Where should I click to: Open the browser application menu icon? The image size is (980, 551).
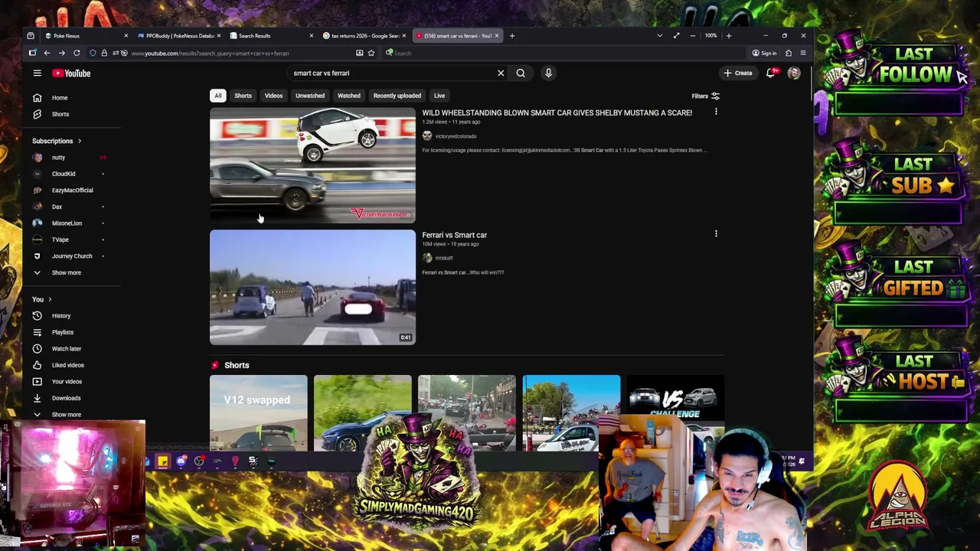point(803,53)
